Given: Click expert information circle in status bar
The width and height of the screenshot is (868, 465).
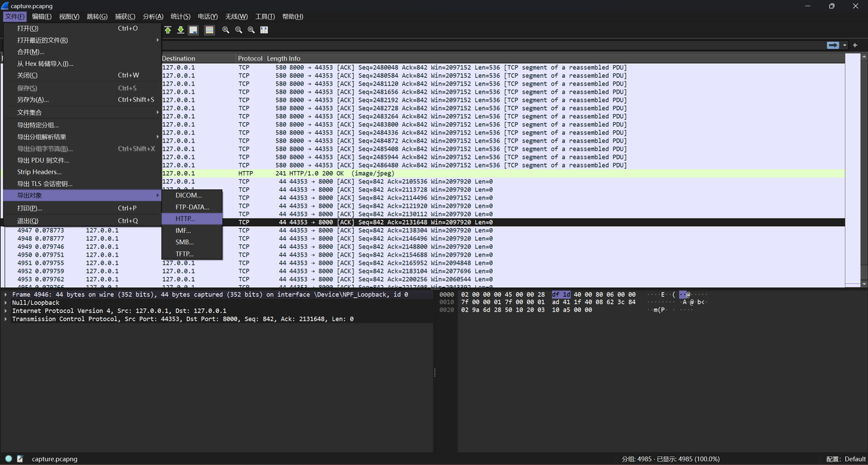Looking at the screenshot, I should tap(9, 459).
